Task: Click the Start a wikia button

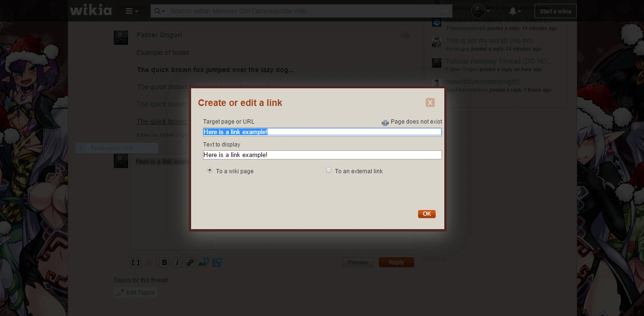Action: 555,11
